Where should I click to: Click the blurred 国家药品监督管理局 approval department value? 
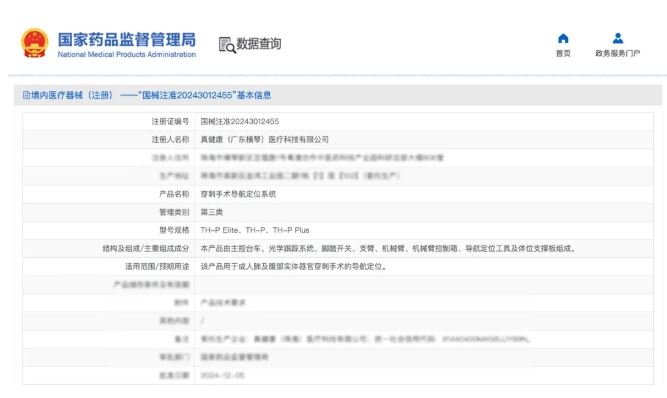(234, 357)
